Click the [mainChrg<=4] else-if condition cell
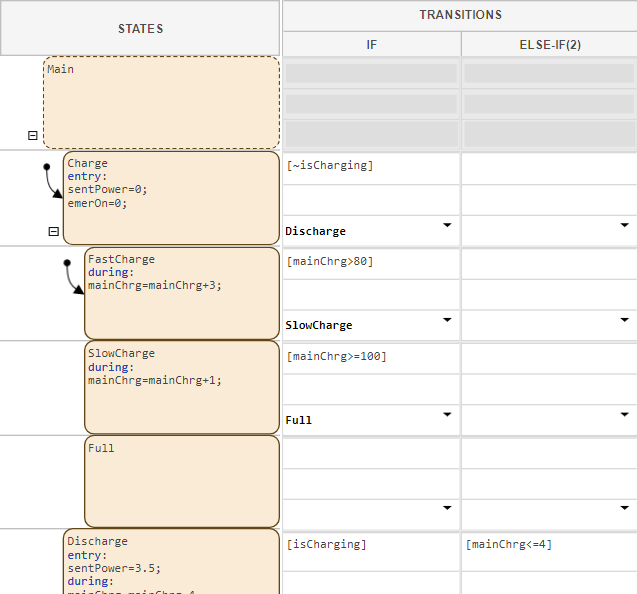 point(549,545)
